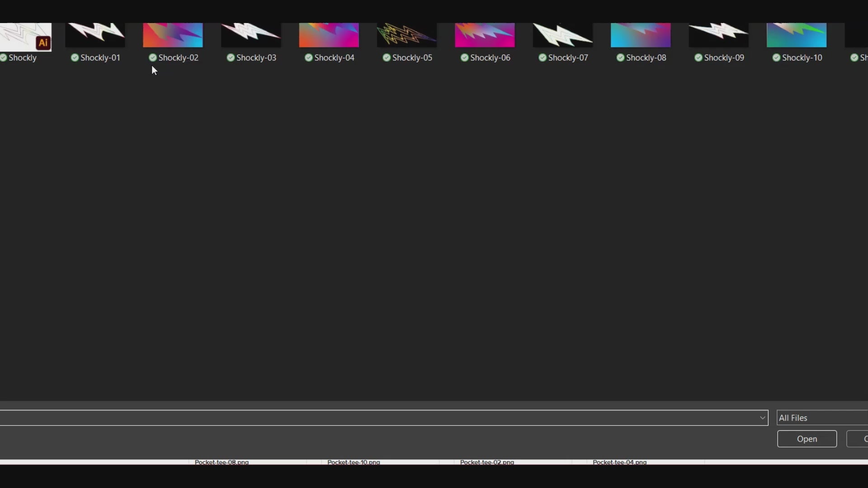
Task: Select the Shockly-01 file thumbnail
Action: pos(95,35)
